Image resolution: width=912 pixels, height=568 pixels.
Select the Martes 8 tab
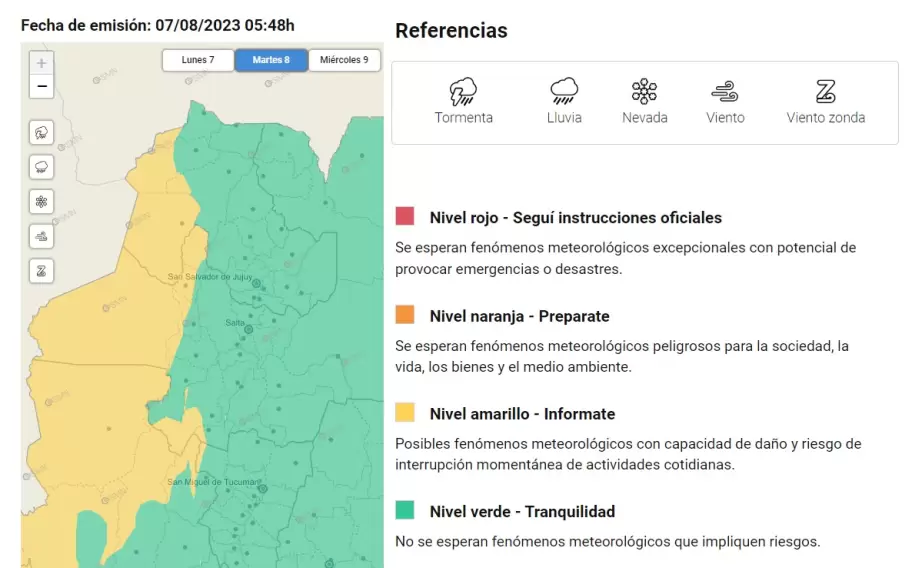click(x=271, y=60)
